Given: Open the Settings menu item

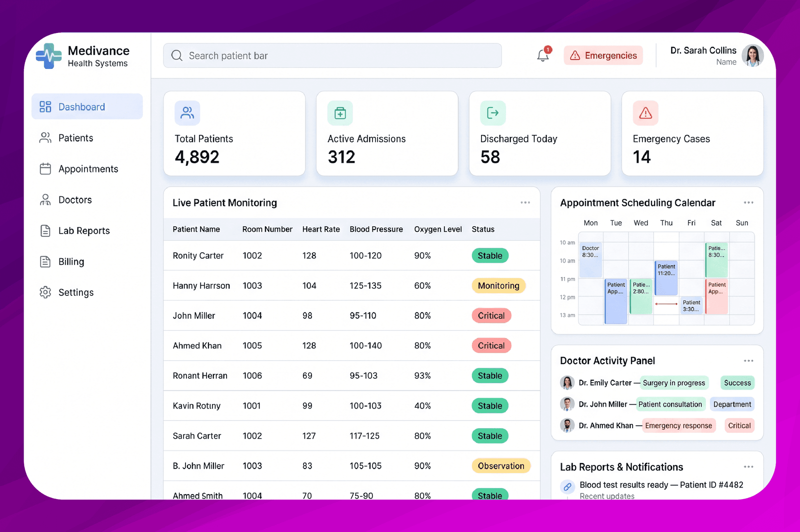Looking at the screenshot, I should (x=87, y=292).
